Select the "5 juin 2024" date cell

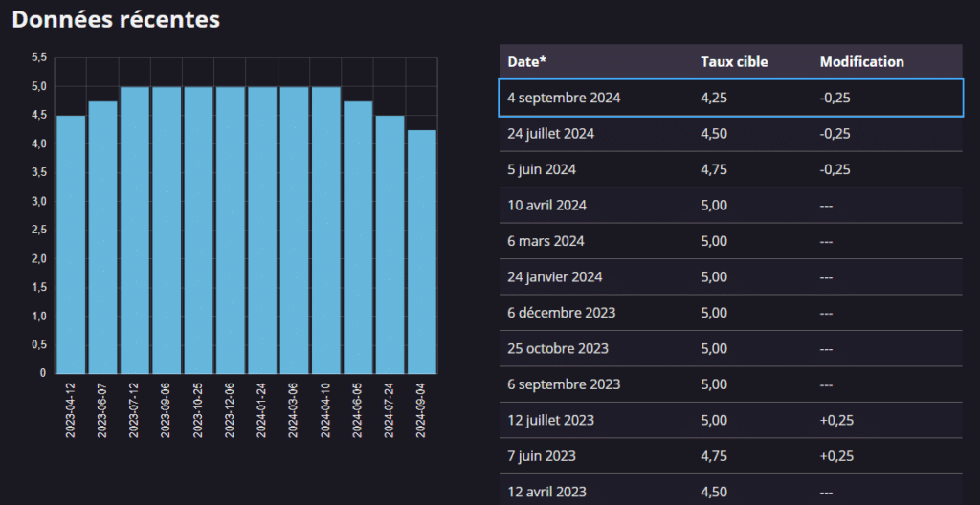point(542,169)
